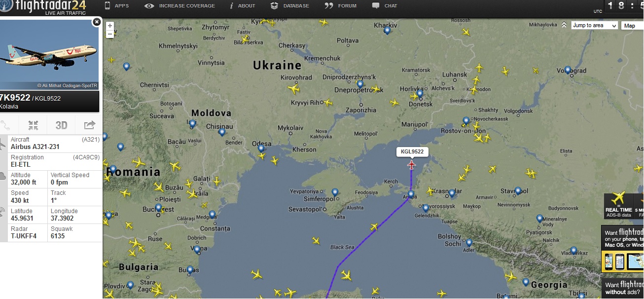Close the KGL9522 flight info panel
The width and height of the screenshot is (644, 299).
[97, 22]
